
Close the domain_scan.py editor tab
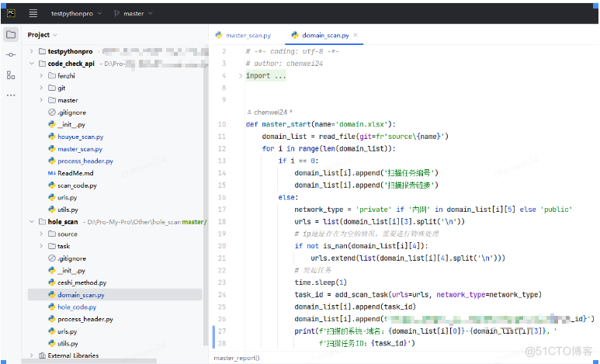tap(356, 35)
